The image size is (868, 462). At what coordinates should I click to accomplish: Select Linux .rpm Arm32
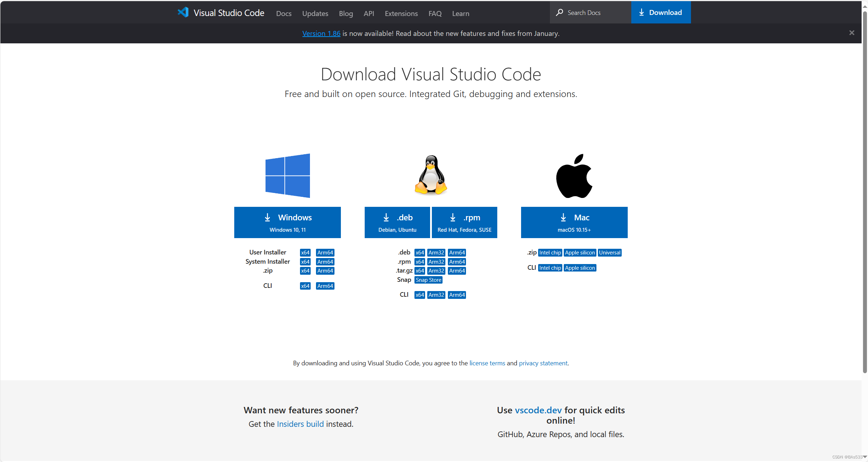[436, 262]
